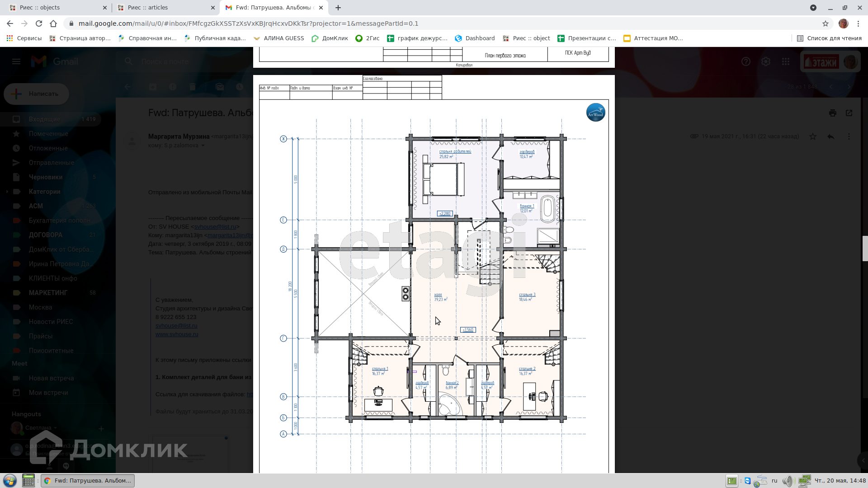The width and height of the screenshot is (868, 488).
Task: Open the message's three-dot More menu
Action: tap(849, 136)
